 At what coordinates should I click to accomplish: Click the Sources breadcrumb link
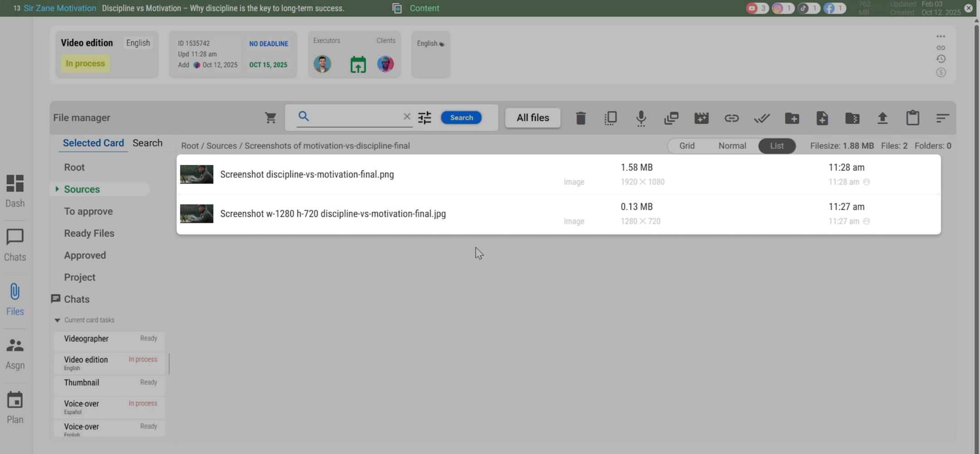(x=221, y=146)
